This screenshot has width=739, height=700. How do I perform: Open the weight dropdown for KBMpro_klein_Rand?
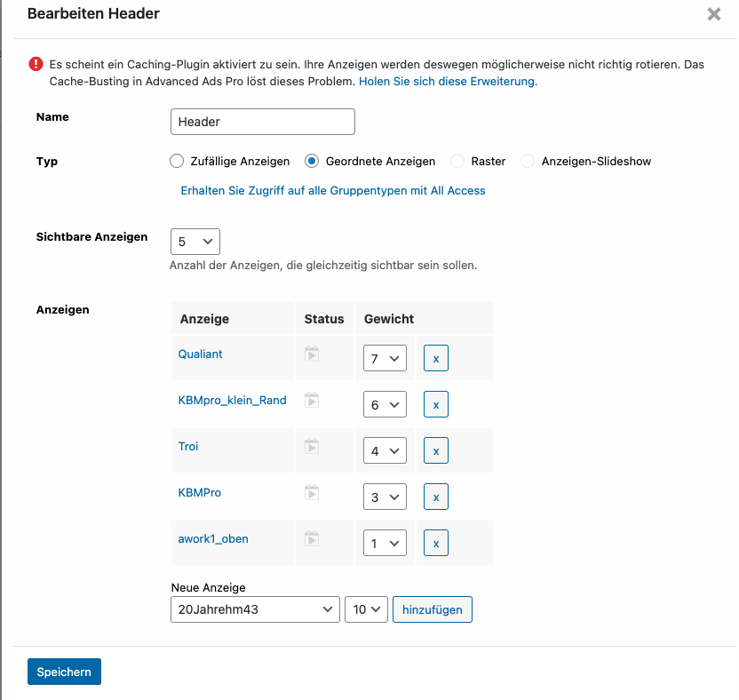pos(385,404)
